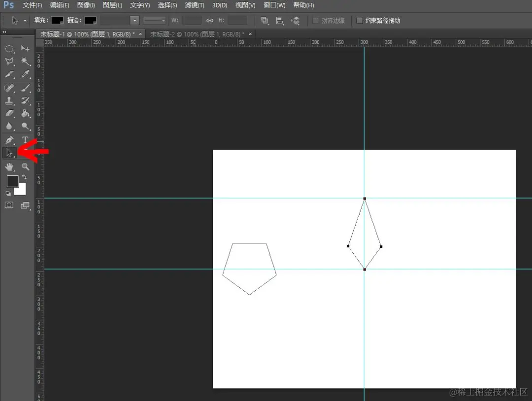Collapse the tools panel with double arrow
Viewport: 532px width, 401px height.
[4, 32]
